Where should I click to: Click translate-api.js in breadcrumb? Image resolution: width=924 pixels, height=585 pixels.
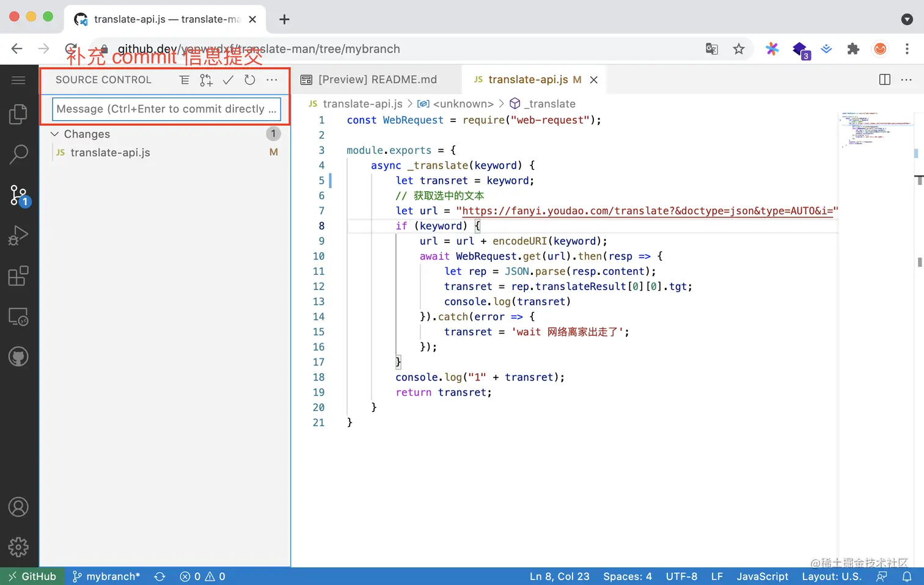point(362,104)
